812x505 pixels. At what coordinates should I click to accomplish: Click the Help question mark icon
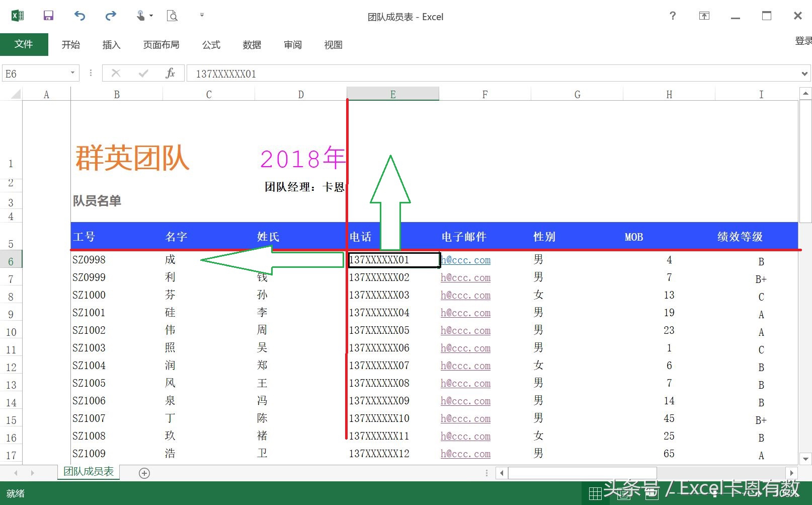coord(672,16)
